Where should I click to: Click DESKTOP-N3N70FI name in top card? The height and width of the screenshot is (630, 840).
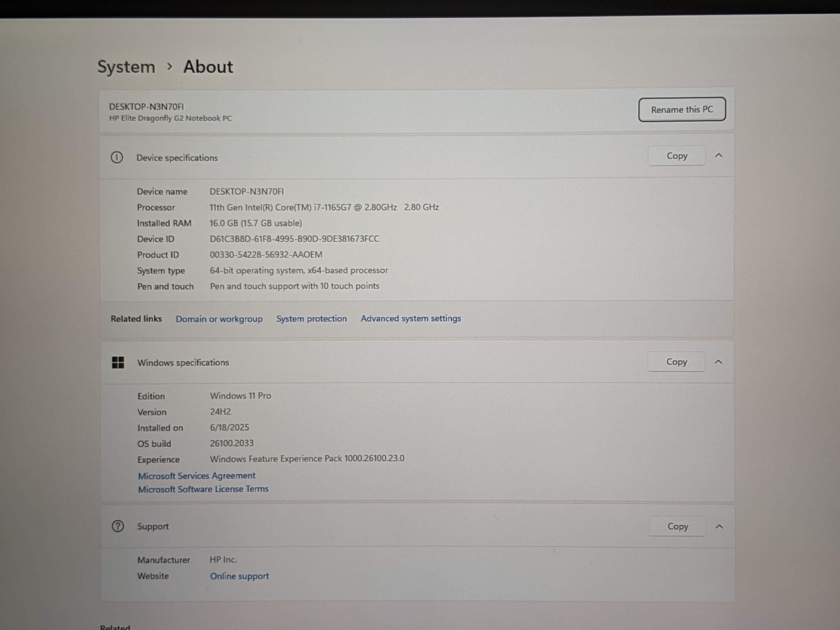(146, 107)
